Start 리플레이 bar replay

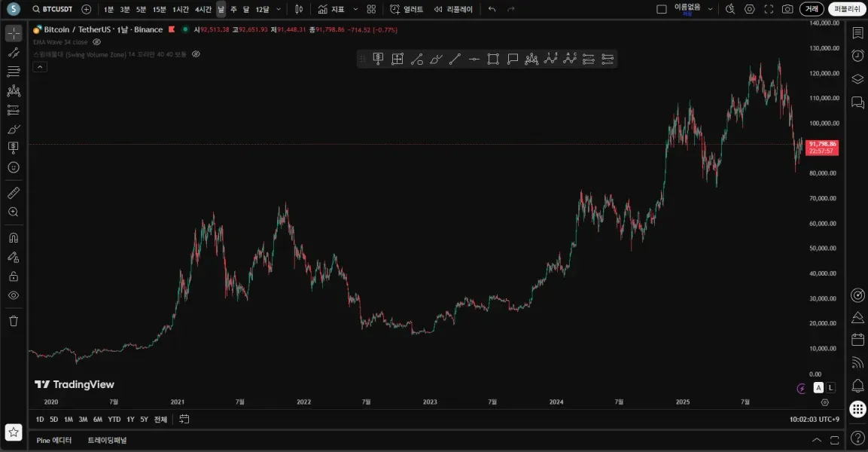pyautogui.click(x=453, y=9)
